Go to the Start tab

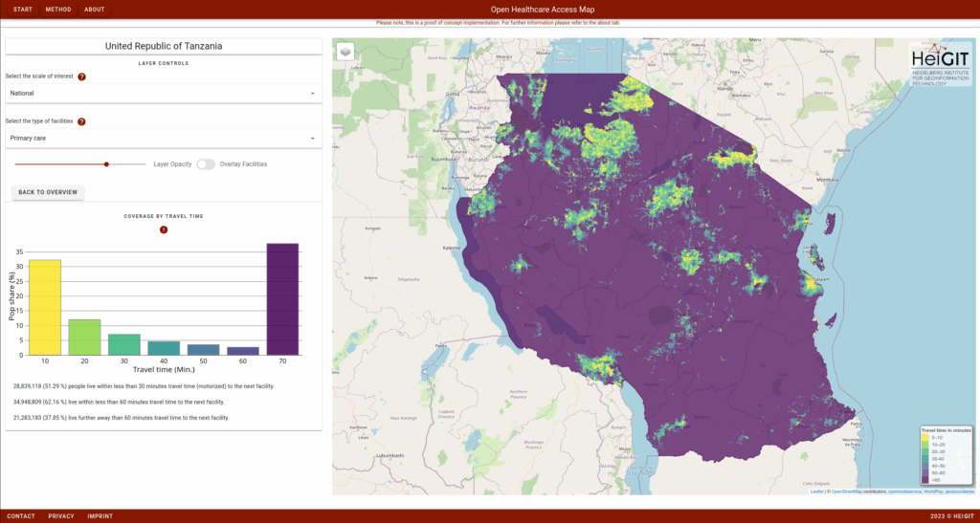click(x=23, y=10)
